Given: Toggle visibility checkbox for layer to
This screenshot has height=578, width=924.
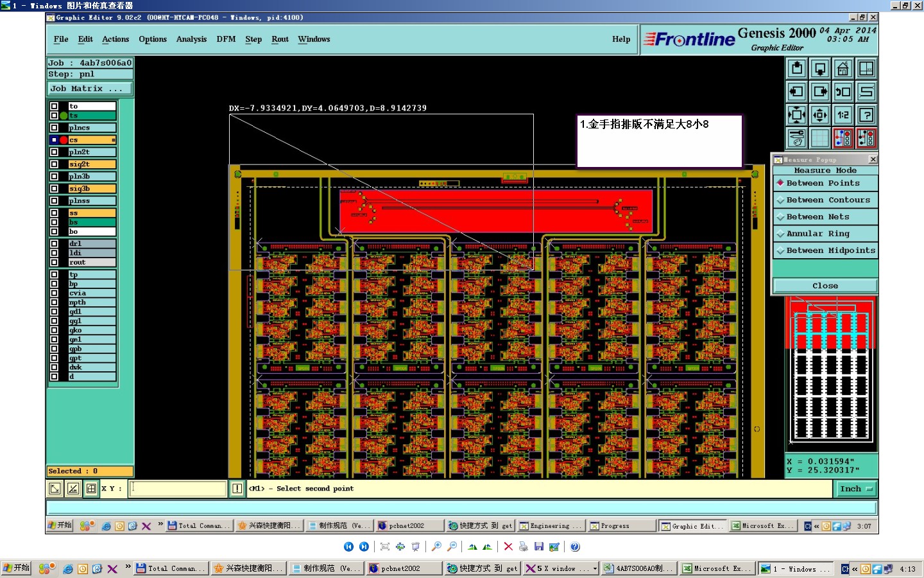Looking at the screenshot, I should pos(54,106).
